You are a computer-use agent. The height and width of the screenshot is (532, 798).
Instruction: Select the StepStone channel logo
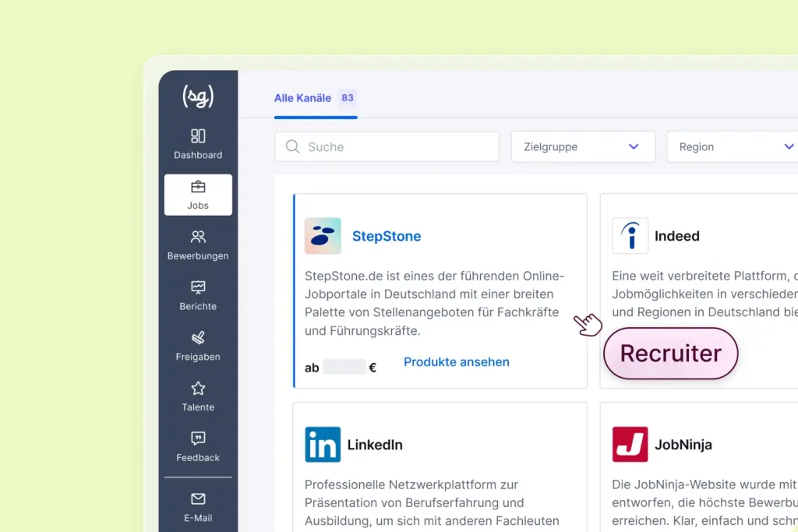323,235
